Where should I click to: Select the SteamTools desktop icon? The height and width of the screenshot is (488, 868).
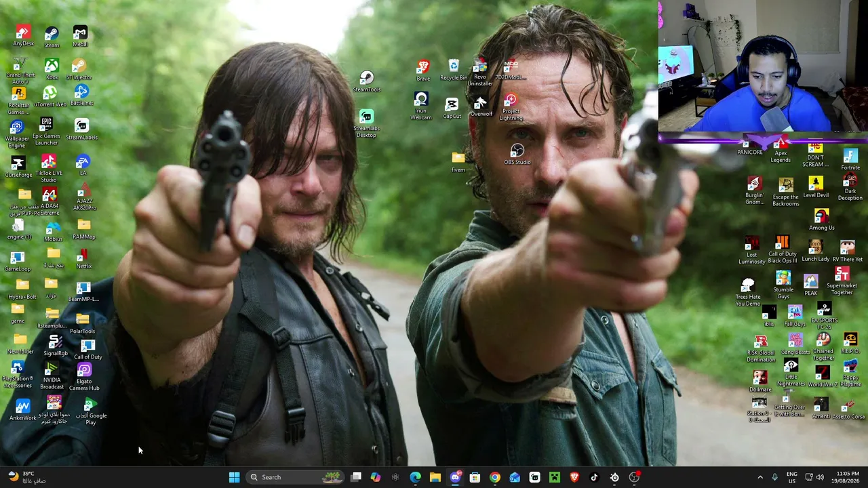pos(367,81)
